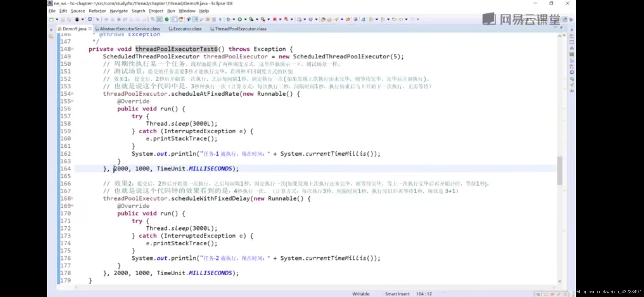Click the scheduleAtFixedRate method call
Image resolution: width=644 pixels, height=297 pixels.
[x=205, y=94]
